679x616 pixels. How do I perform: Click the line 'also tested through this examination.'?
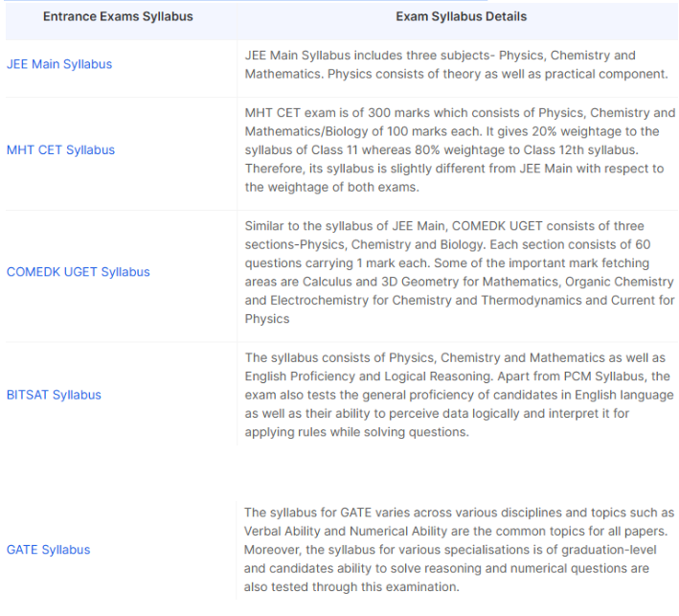click(351, 587)
